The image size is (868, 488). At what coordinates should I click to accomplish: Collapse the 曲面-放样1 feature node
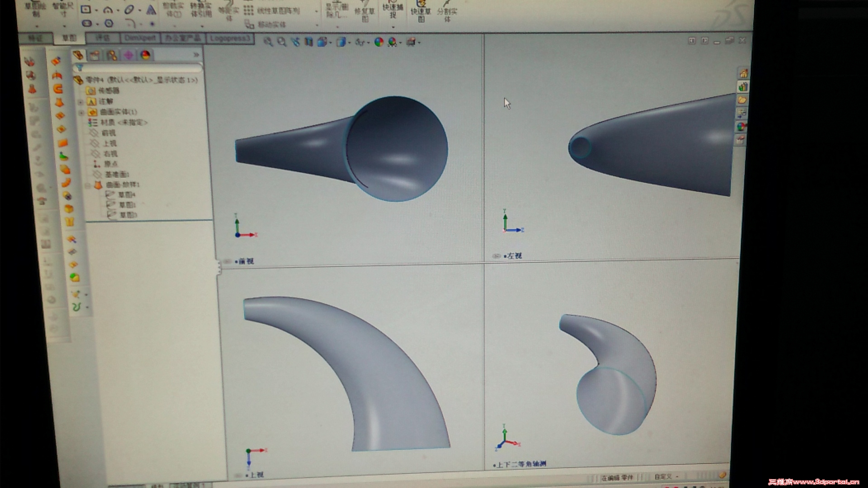[x=88, y=185]
